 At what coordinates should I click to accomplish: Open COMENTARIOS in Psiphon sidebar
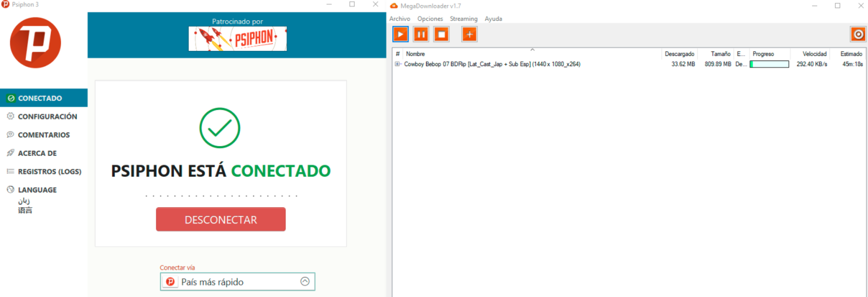(x=44, y=135)
